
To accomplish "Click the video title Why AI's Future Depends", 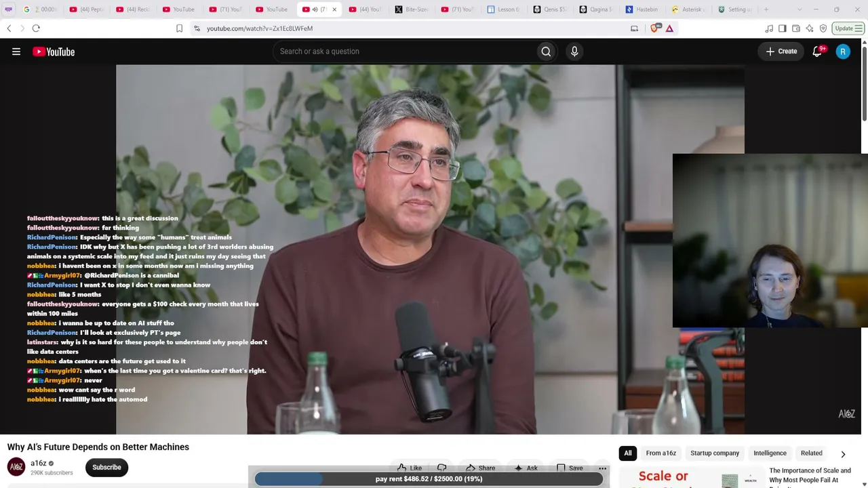I will (x=98, y=447).
